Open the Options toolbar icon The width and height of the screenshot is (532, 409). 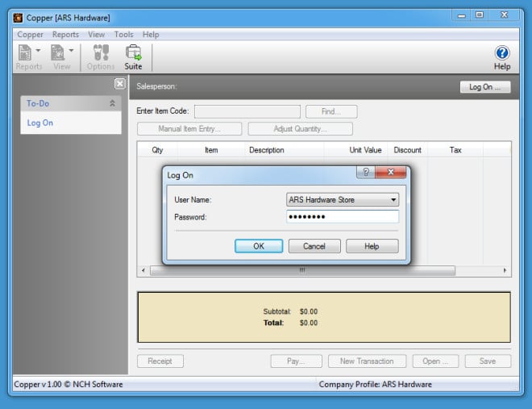pos(101,57)
